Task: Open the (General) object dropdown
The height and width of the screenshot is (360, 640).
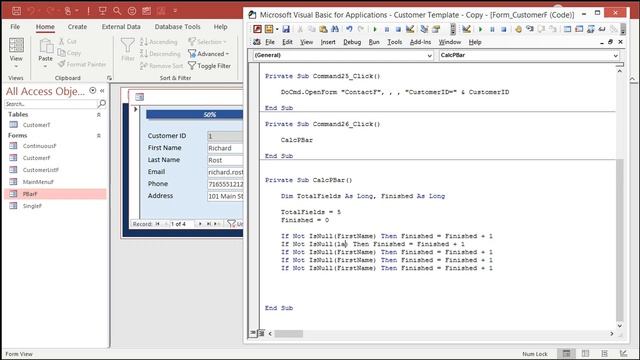Action: [x=429, y=56]
